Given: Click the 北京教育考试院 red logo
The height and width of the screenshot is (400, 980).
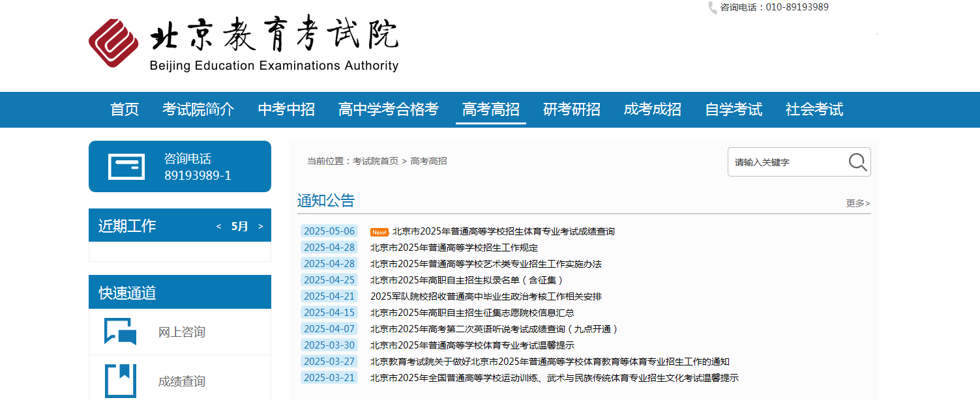Looking at the screenshot, I should (x=113, y=43).
